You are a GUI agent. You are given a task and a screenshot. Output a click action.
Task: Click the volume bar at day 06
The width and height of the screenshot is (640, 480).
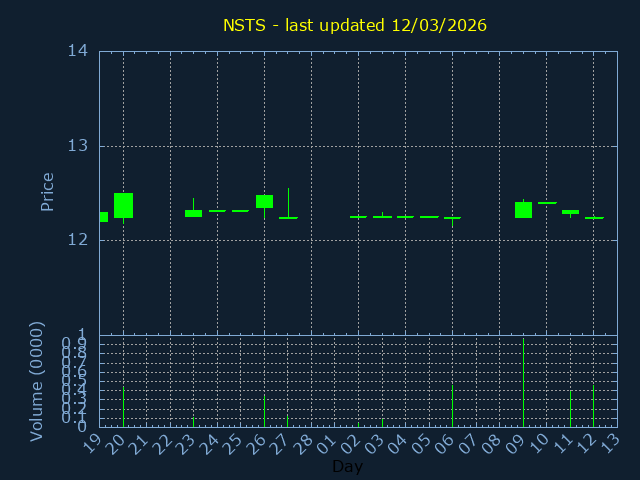pyautogui.click(x=452, y=405)
